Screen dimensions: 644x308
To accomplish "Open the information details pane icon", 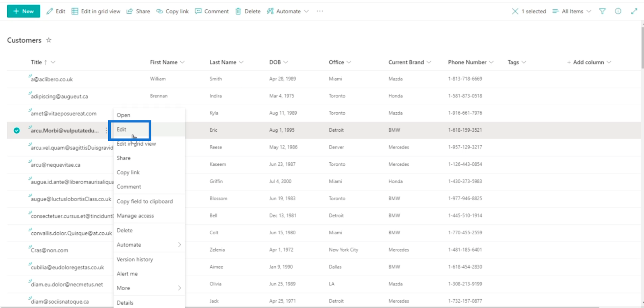I will (x=618, y=11).
